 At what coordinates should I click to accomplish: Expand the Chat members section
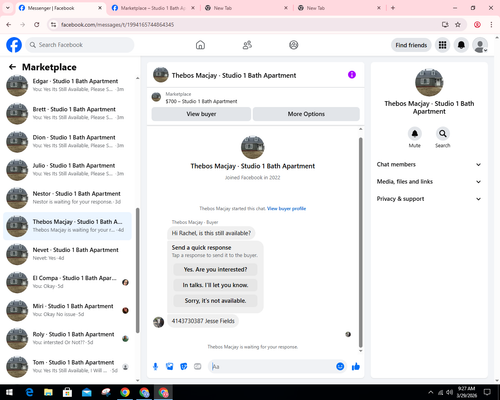point(429,164)
